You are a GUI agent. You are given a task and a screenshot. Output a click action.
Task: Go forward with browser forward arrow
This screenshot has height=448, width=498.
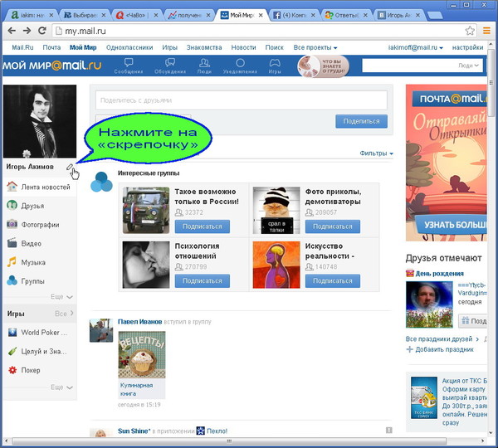(27, 31)
